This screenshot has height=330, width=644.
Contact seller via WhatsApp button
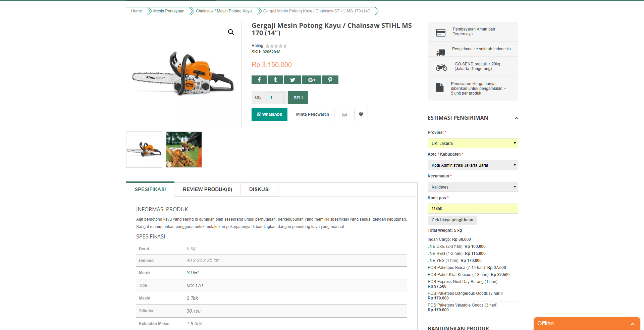(x=269, y=114)
